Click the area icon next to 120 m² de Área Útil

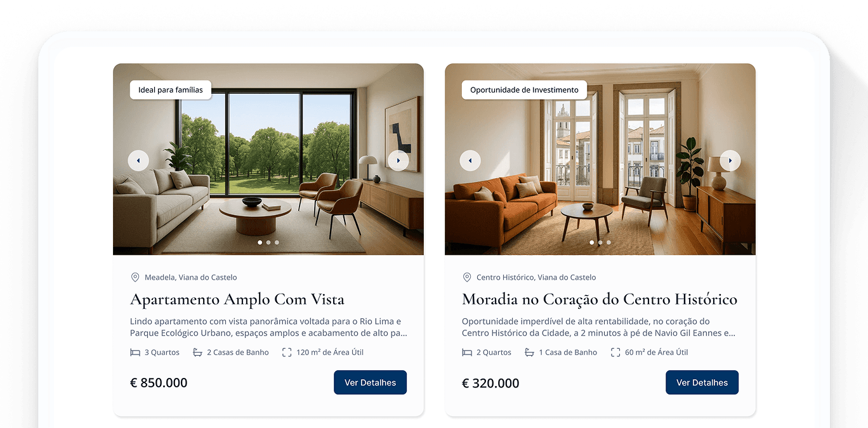click(287, 353)
